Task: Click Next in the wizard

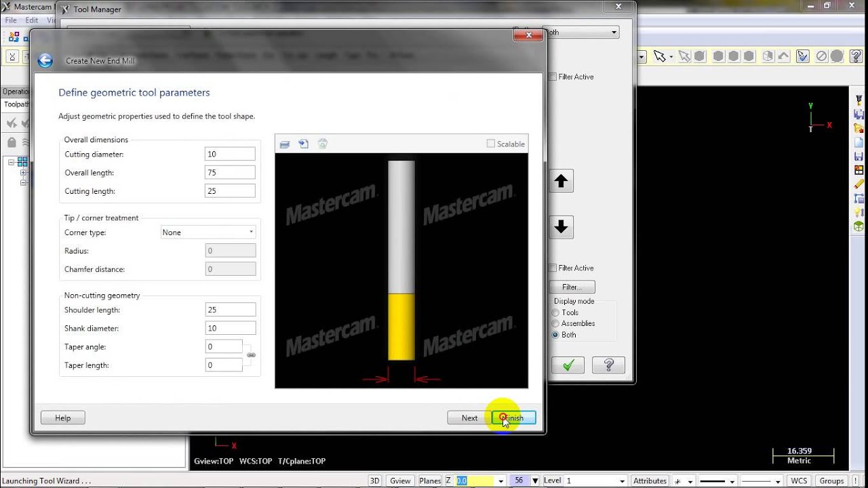Action: [x=469, y=418]
